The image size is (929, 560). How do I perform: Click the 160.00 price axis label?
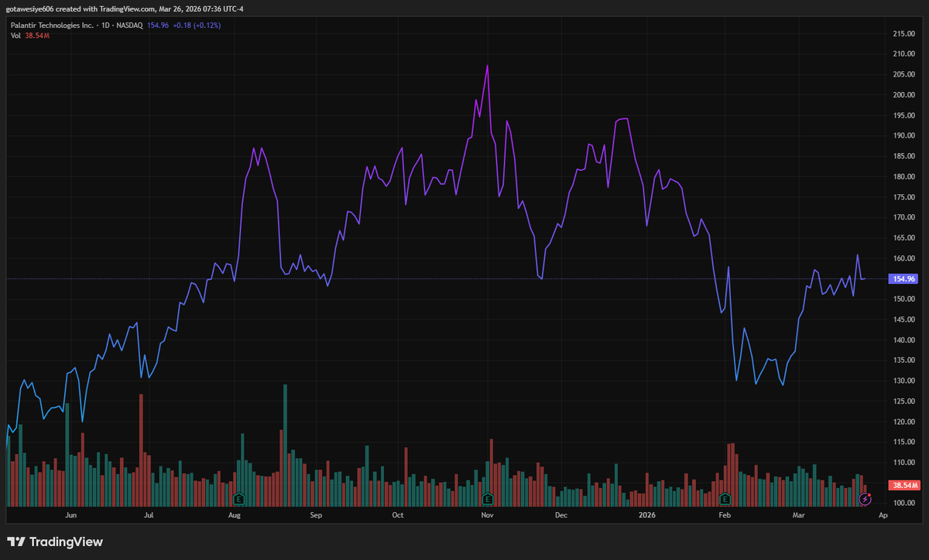[x=904, y=258]
